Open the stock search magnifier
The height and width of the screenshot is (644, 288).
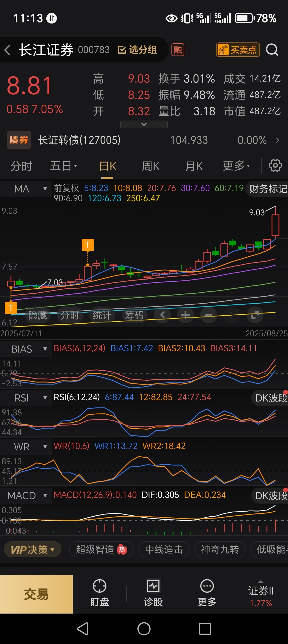272,50
